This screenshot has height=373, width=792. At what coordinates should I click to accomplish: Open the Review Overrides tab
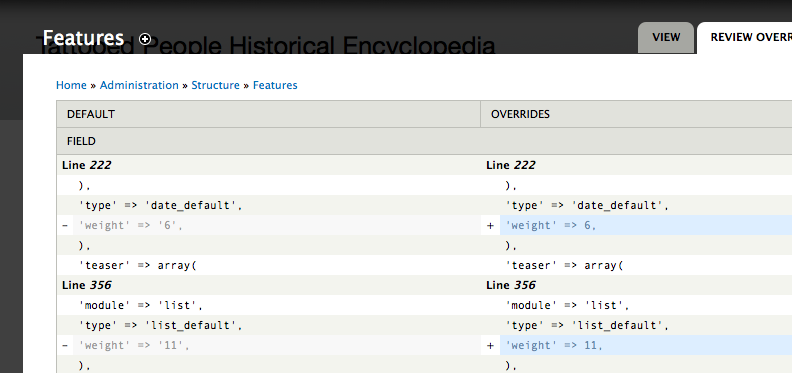click(x=745, y=37)
